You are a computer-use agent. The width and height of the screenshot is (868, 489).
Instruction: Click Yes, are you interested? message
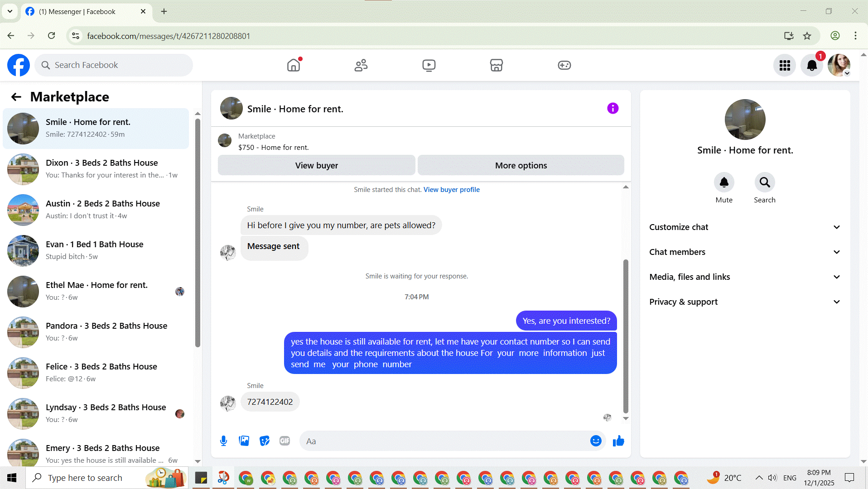566,321
